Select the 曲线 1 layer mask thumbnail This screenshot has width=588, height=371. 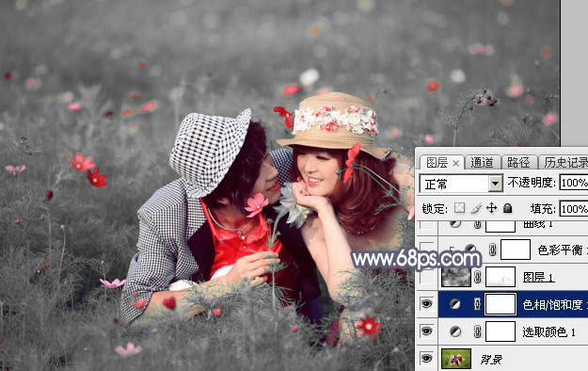pos(501,226)
